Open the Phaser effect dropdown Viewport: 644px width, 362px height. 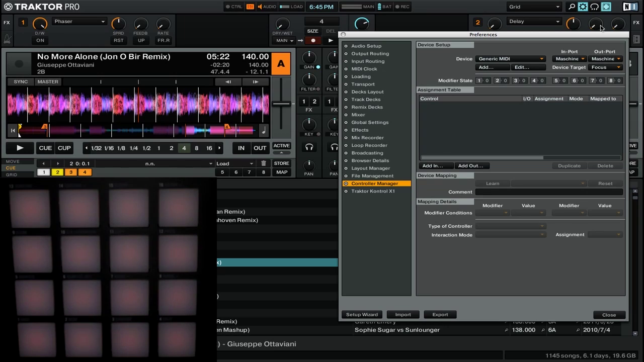79,22
